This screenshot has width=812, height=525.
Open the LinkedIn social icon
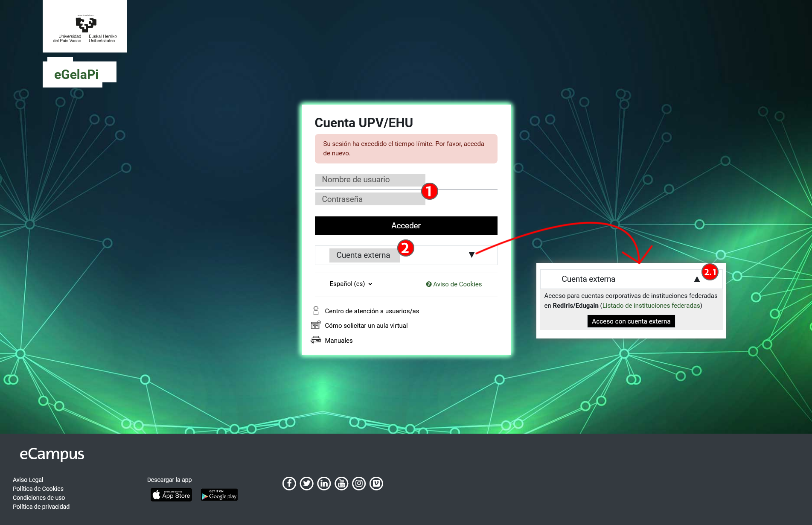324,483
